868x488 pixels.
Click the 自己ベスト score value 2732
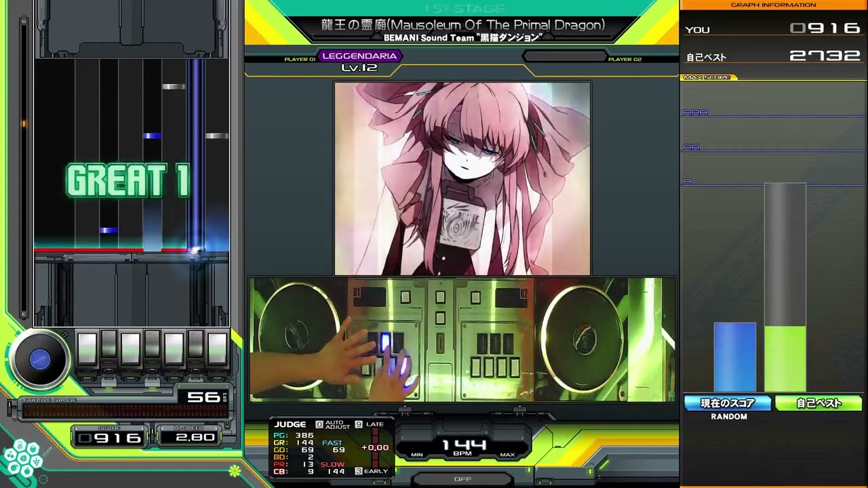click(825, 56)
